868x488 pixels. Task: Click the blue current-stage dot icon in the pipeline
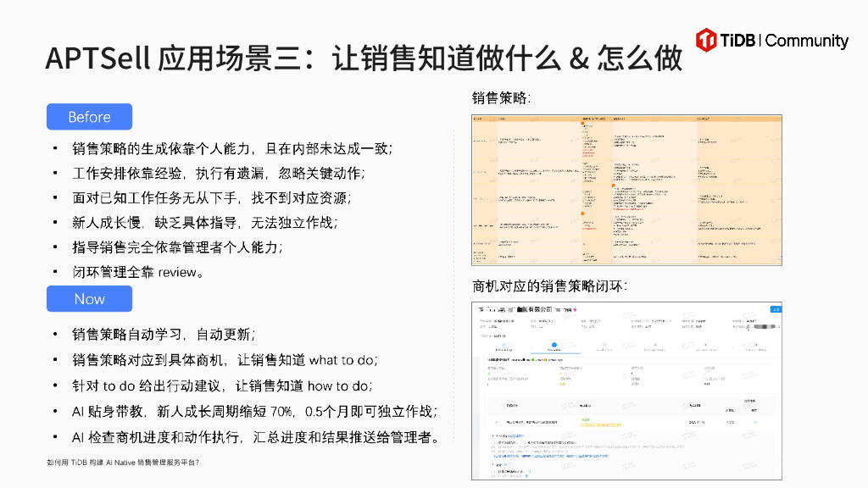554,345
